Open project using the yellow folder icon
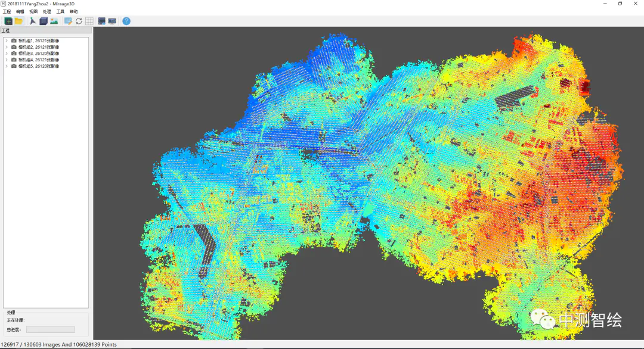644x349 pixels. [x=18, y=21]
